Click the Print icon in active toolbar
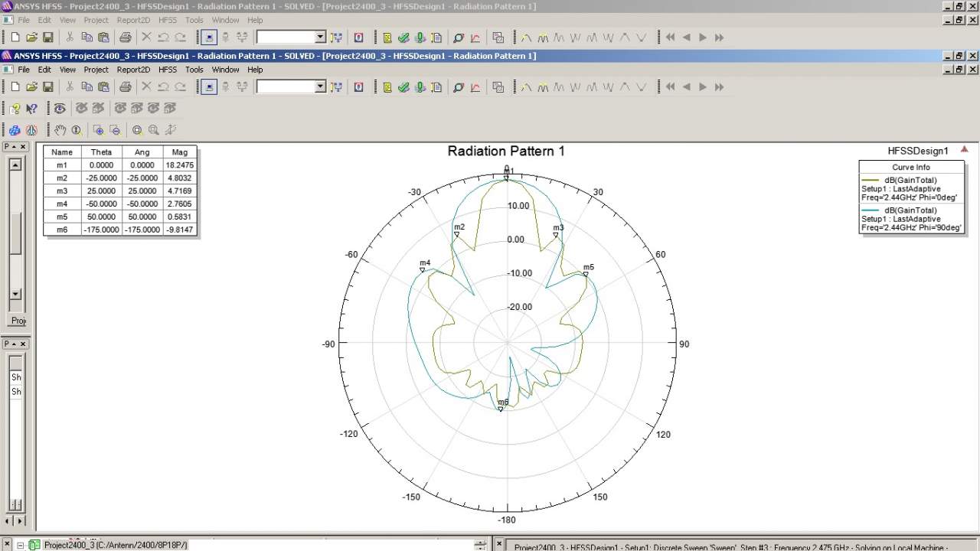The height and width of the screenshot is (551, 980). (x=125, y=87)
